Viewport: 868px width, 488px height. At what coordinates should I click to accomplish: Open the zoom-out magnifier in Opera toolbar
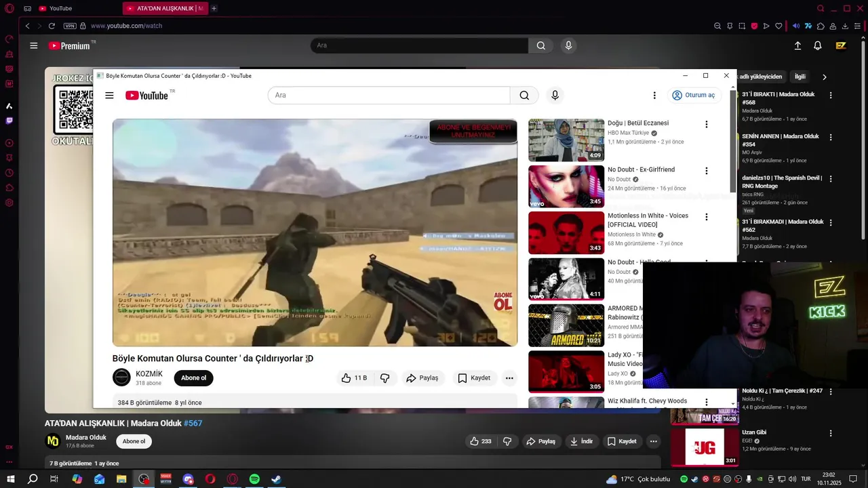tap(717, 26)
